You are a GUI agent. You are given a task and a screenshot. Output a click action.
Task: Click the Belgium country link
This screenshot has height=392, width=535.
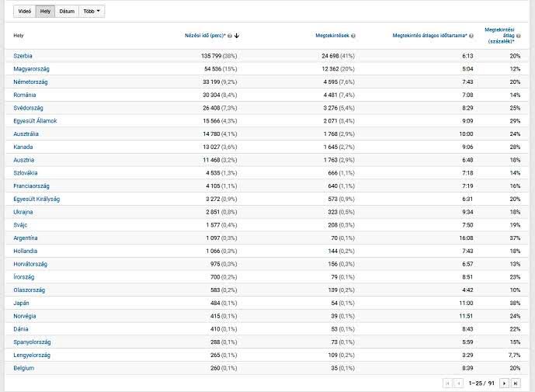coord(24,368)
